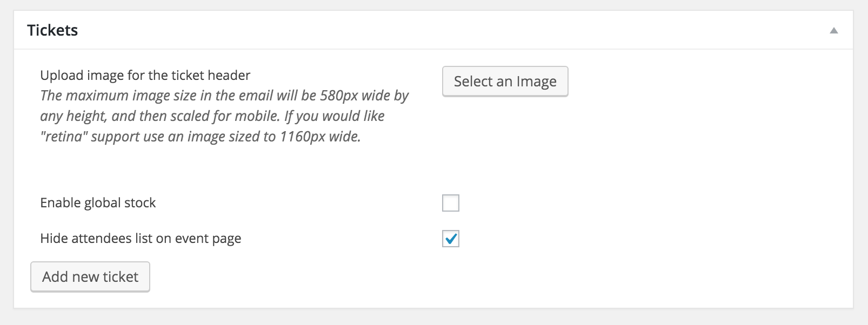Click the word "Image" on the Select button
The image size is (868, 325).
point(536,82)
